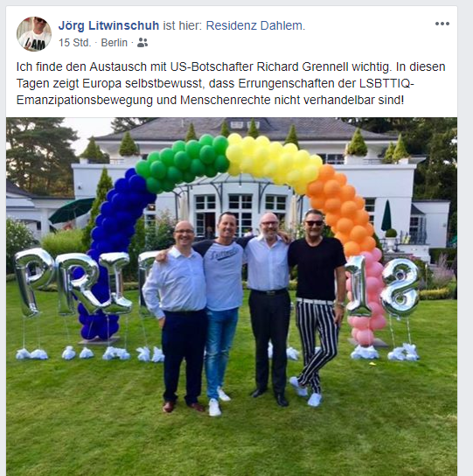
Task: Click the silver "18" number balloons in photo
Action: (384, 287)
